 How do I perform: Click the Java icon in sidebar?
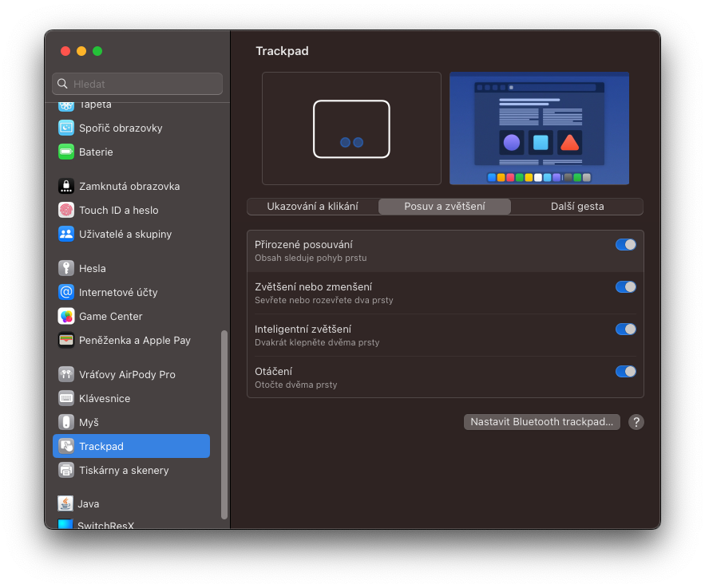pyautogui.click(x=65, y=503)
